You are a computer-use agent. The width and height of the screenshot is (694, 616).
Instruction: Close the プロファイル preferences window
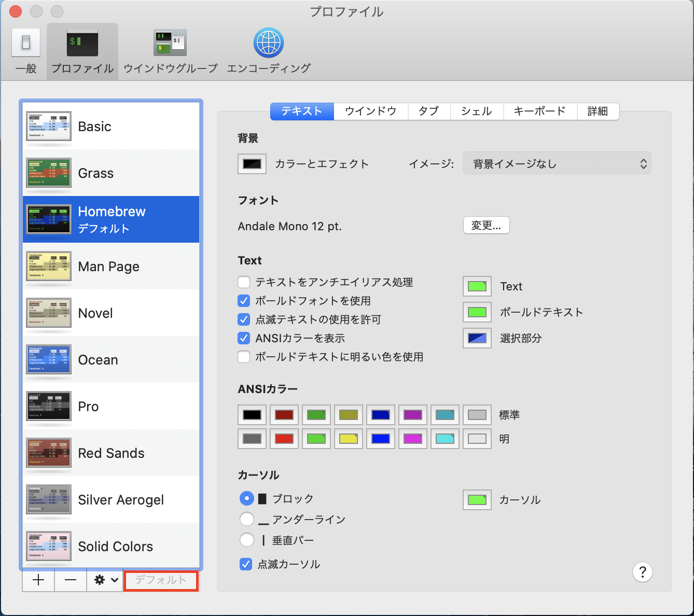point(16,11)
